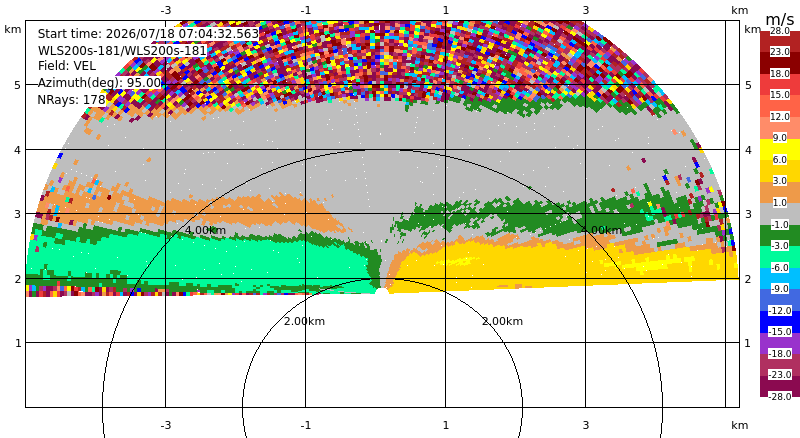Select the purple -18.0 colorbar band
The width and height of the screenshot is (800, 438).
[780, 343]
